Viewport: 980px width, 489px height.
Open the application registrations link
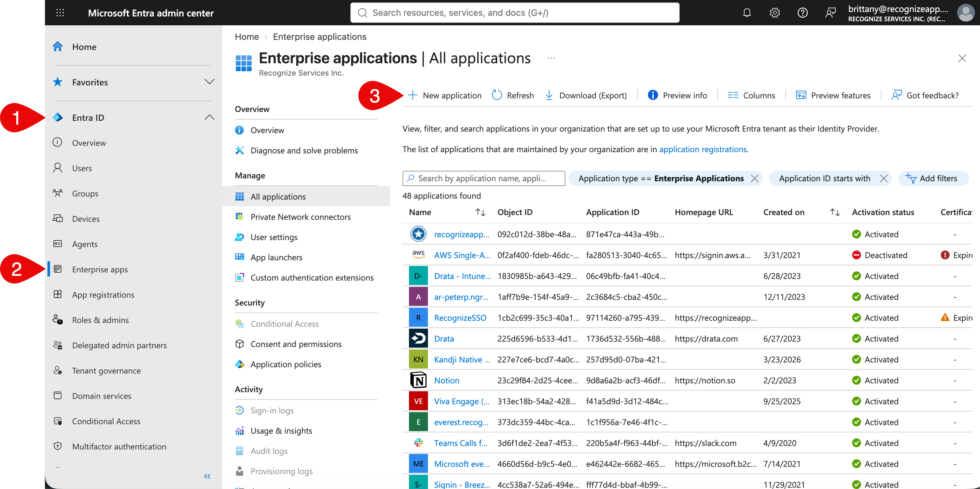tap(703, 149)
